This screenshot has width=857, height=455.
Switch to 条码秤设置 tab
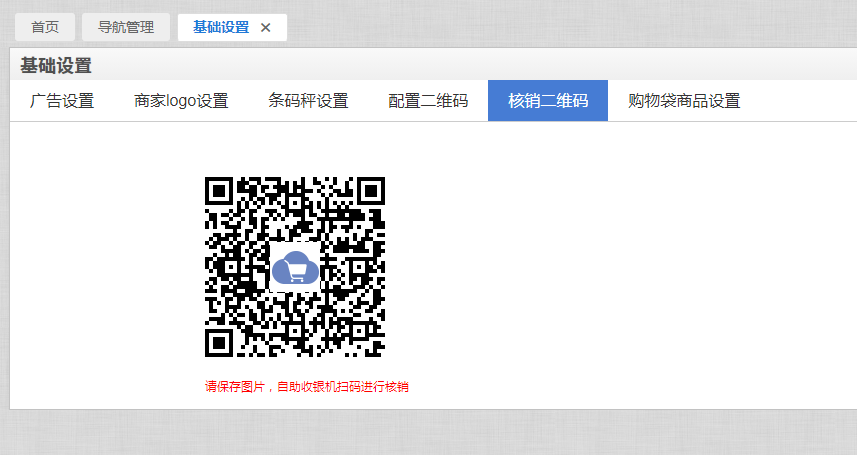click(308, 101)
